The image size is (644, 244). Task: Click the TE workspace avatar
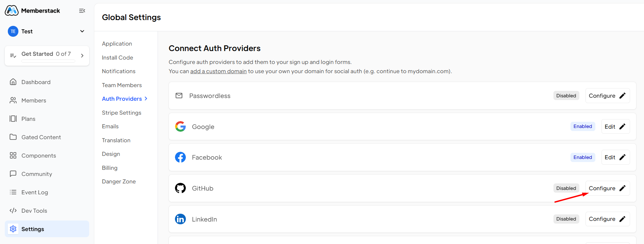(x=13, y=31)
